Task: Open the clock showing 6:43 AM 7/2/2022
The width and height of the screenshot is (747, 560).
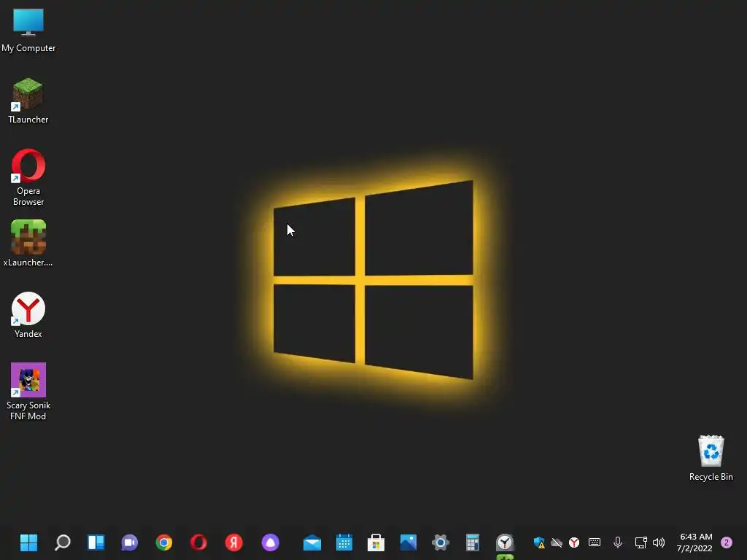Action: [x=695, y=542]
